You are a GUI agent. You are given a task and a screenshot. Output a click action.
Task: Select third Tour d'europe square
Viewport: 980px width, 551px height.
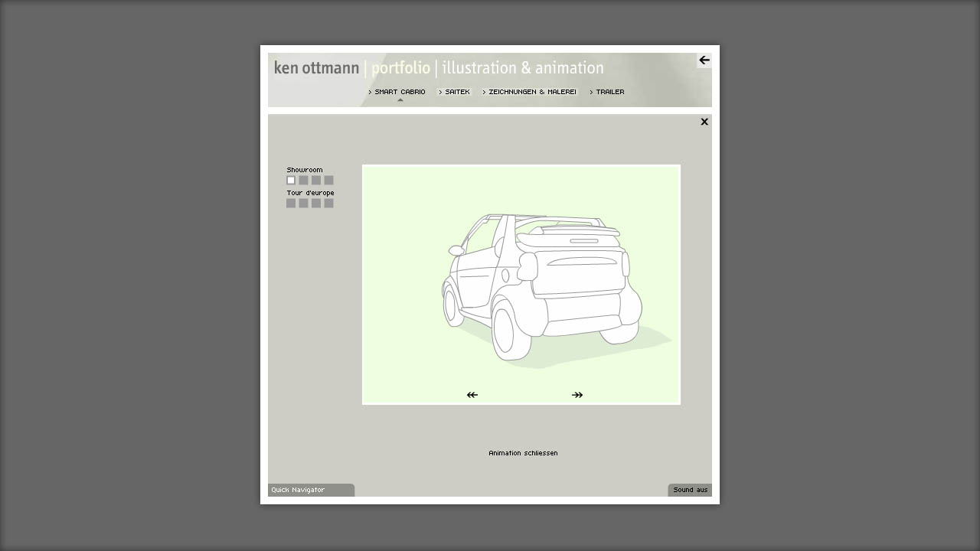(316, 204)
